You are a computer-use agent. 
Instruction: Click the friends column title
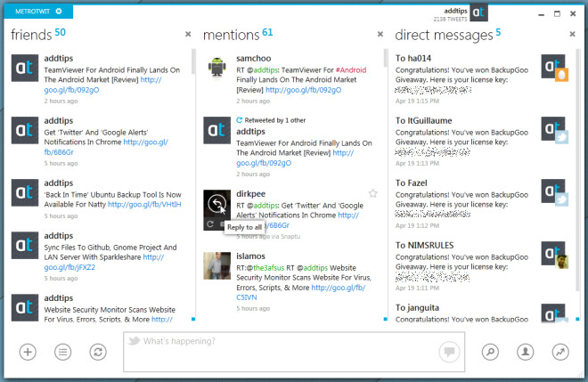coord(31,35)
